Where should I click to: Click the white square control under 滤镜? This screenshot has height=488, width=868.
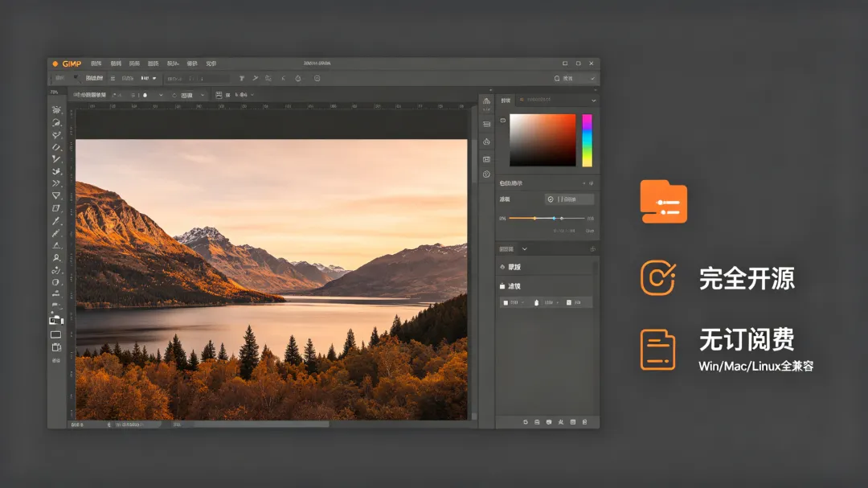click(506, 303)
